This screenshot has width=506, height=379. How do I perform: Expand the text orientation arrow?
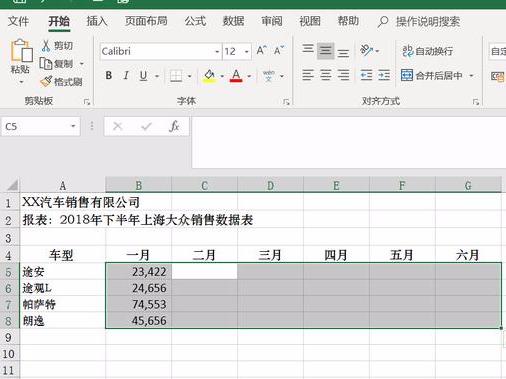pyautogui.click(x=377, y=51)
